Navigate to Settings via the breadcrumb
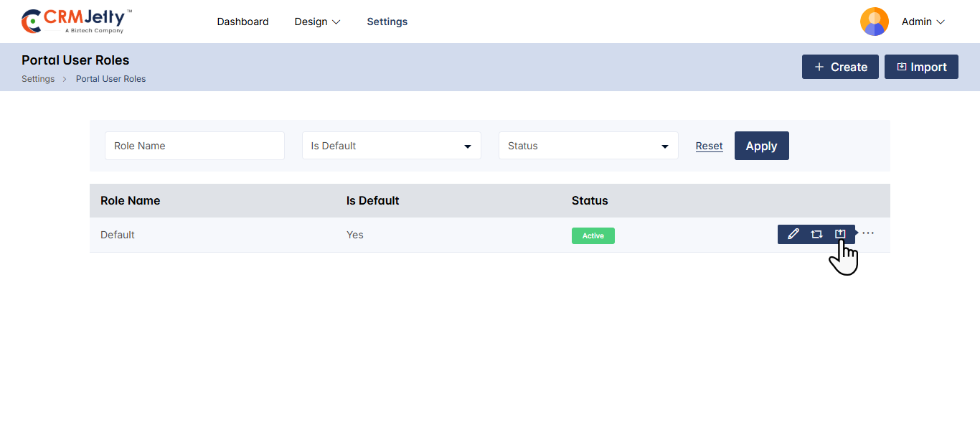Image resolution: width=980 pixels, height=430 pixels. point(38,79)
